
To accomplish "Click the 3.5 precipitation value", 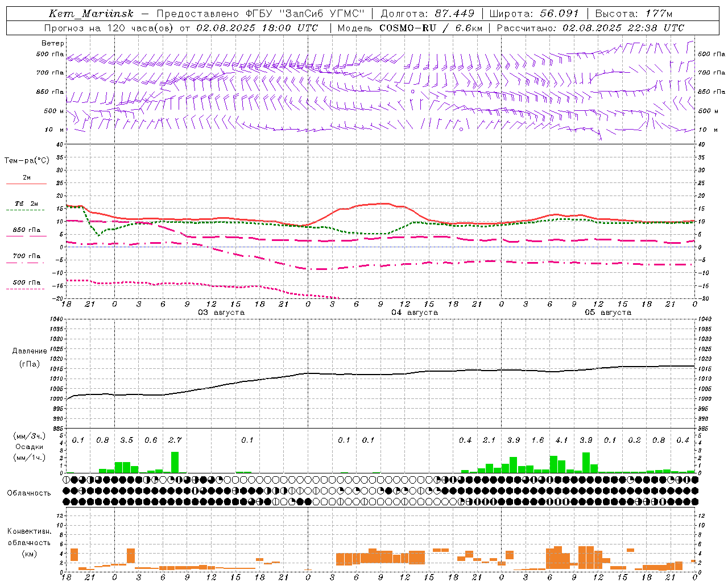I will pyautogui.click(x=126, y=440).
